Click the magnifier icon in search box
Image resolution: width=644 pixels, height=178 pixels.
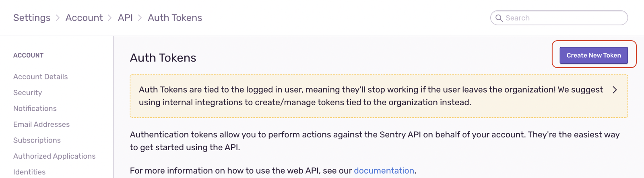[x=499, y=18]
